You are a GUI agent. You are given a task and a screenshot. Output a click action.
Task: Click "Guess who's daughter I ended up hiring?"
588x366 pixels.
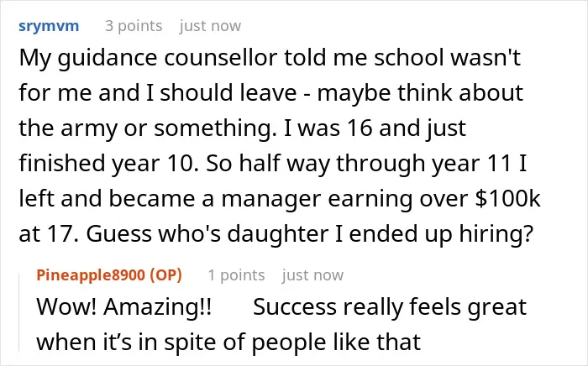[x=309, y=233]
